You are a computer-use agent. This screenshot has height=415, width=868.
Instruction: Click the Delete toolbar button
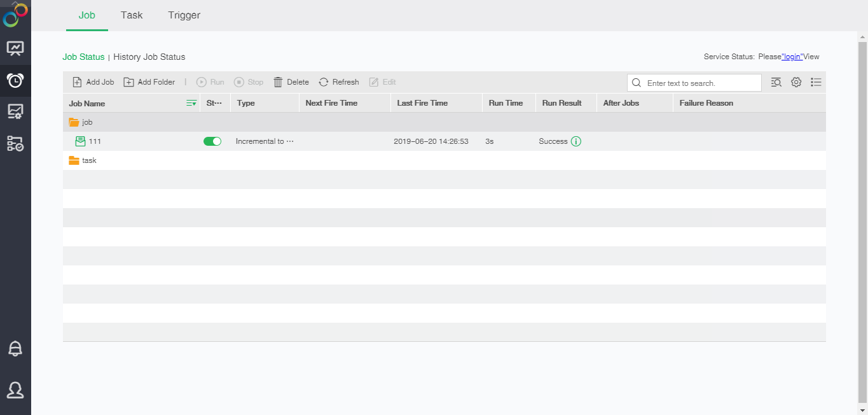pyautogui.click(x=291, y=82)
